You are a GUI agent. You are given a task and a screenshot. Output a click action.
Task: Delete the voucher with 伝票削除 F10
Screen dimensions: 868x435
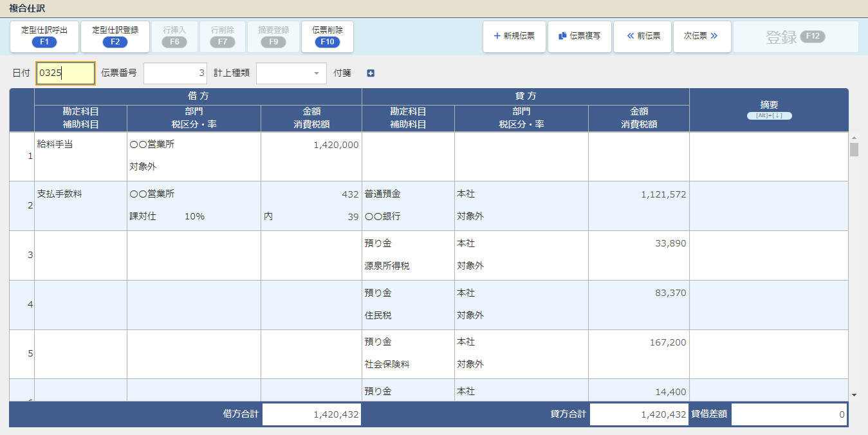(328, 37)
